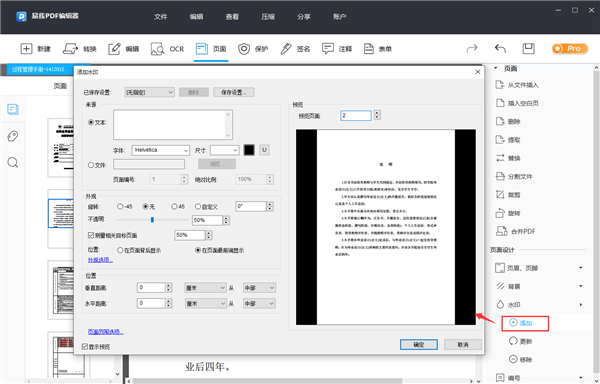Click the watermark text input box
The width and height of the screenshot is (600, 384).
[x=173, y=125]
